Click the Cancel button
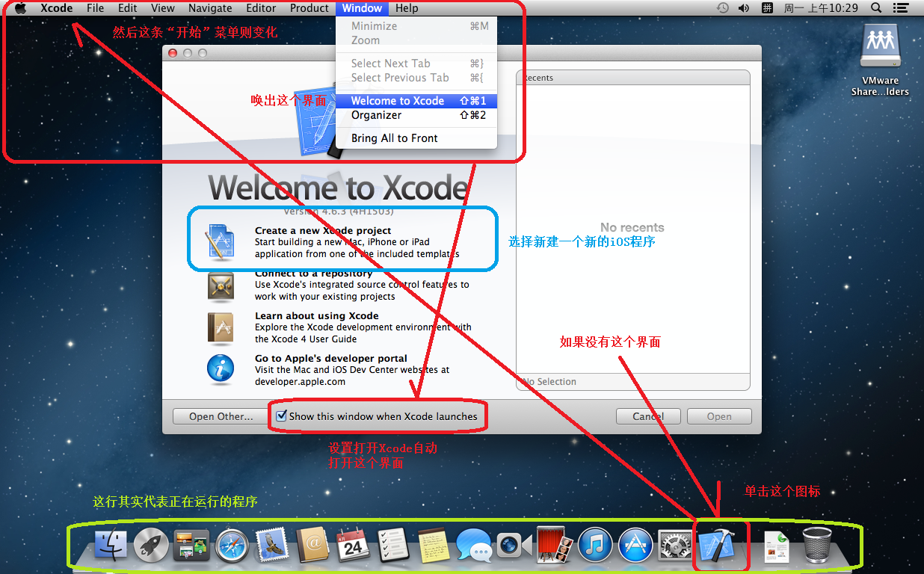The image size is (924, 574). pos(648,416)
